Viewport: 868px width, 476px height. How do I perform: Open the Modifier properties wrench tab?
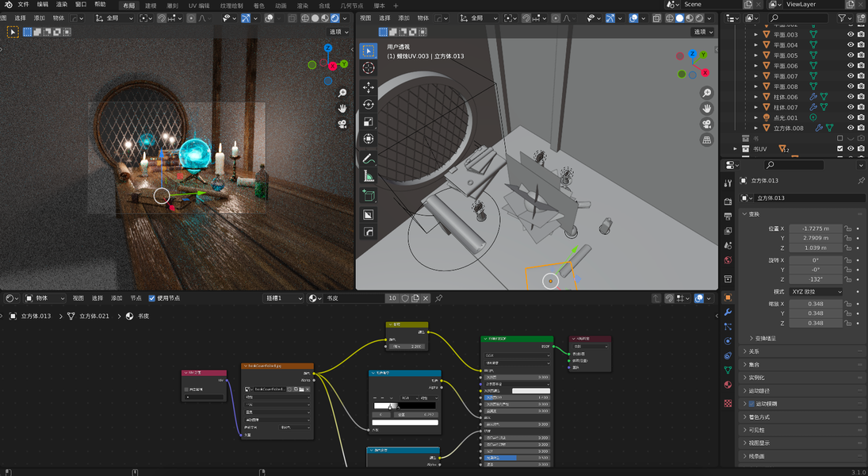pyautogui.click(x=728, y=313)
